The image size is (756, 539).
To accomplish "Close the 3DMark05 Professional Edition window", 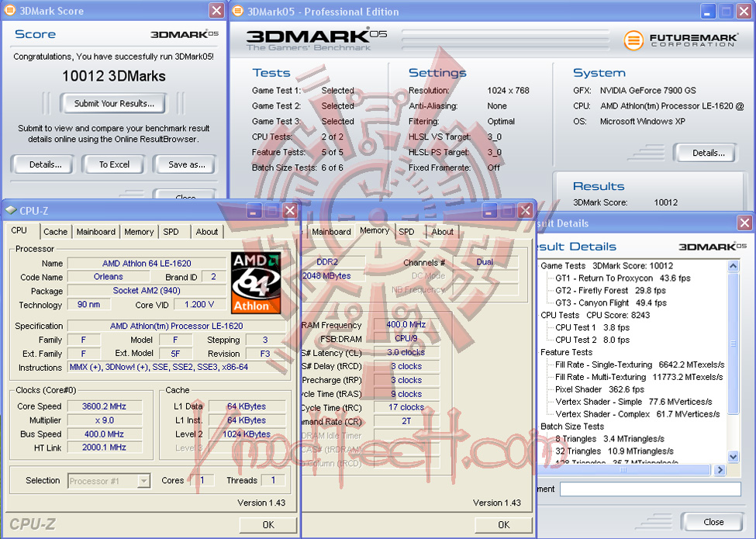I will tap(744, 12).
